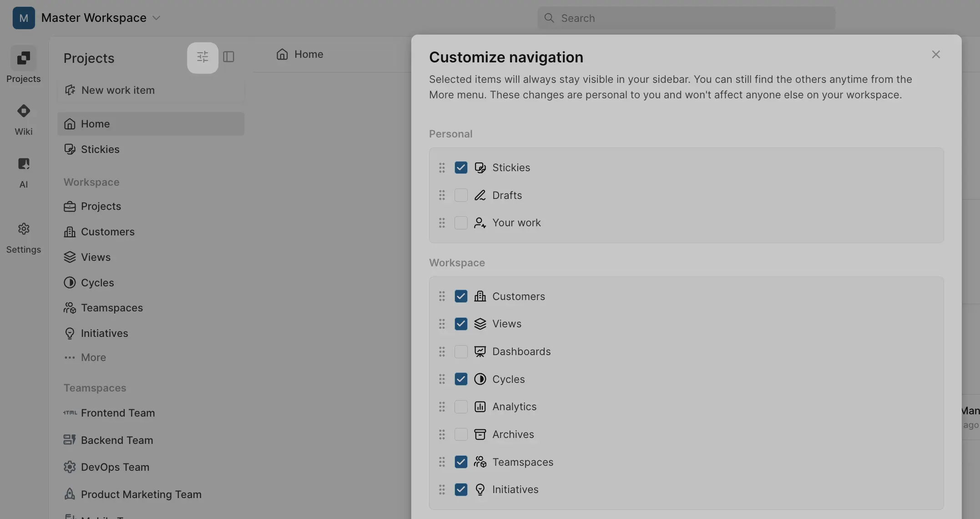Expand the More item under Workspace list
Image resolution: width=980 pixels, height=519 pixels.
93,357
